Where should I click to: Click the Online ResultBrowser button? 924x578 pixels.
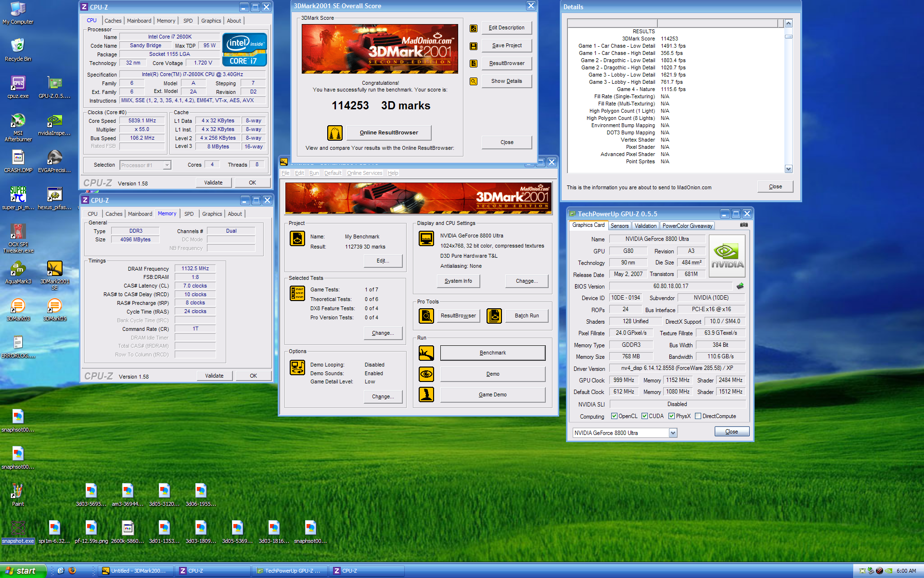point(389,133)
